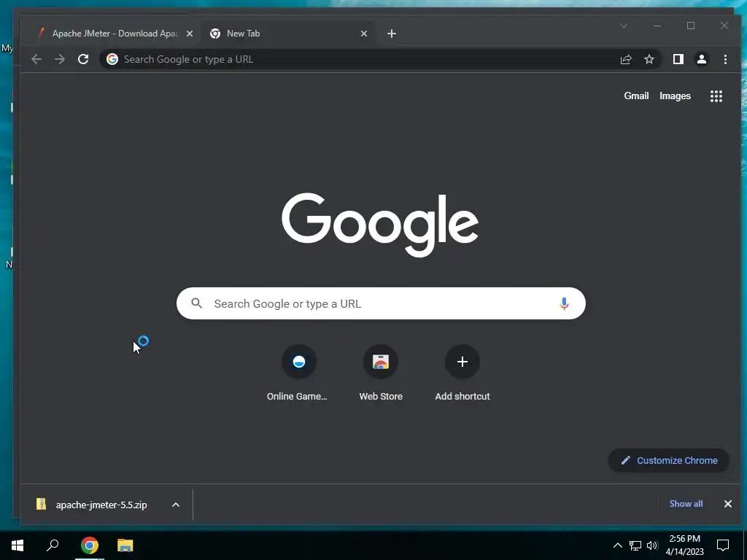
Task: Open the clock showing 2:56 PM
Action: (684, 545)
